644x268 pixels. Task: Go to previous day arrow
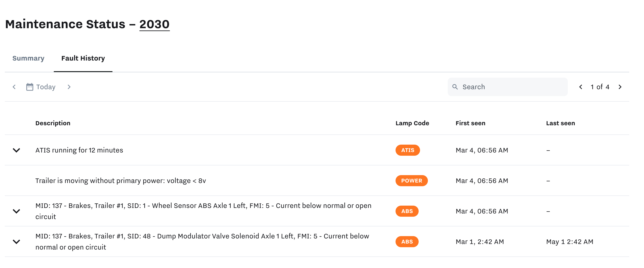[14, 87]
